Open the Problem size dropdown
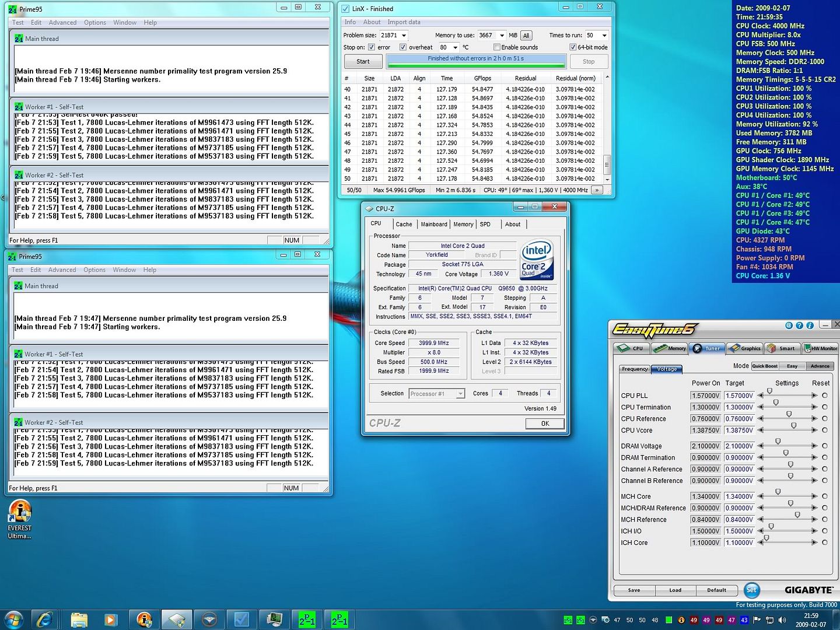The height and width of the screenshot is (630, 840). [x=404, y=36]
